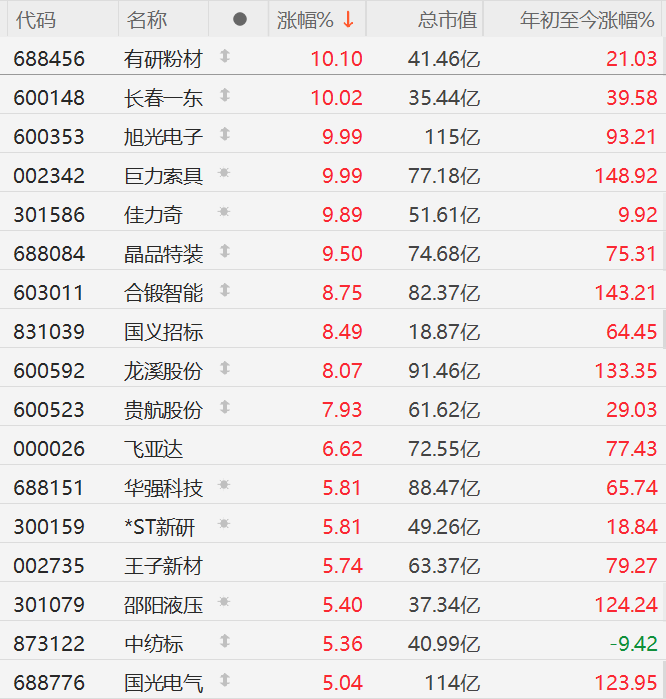Screen dimensions: 666x699
Task: Click the star-like icon beside 巨力索具
Action: 224,173
